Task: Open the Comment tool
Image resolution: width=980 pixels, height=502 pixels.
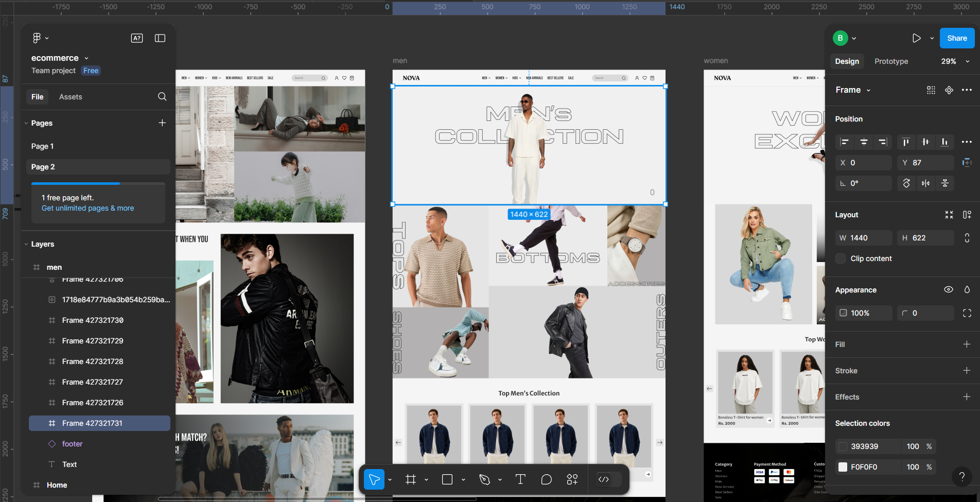Action: 546,479
